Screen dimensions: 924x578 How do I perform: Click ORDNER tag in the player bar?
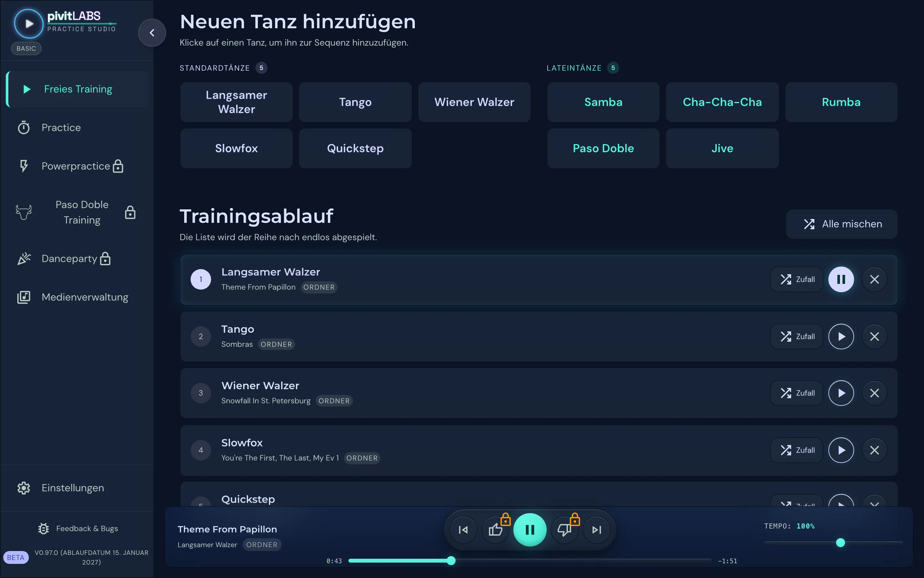pos(262,545)
